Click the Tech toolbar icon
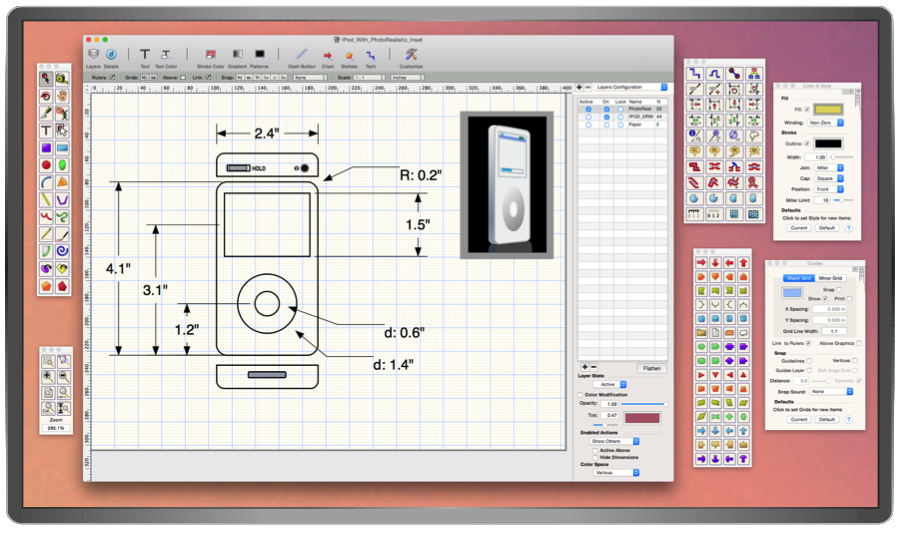900x550 pixels. (371, 55)
